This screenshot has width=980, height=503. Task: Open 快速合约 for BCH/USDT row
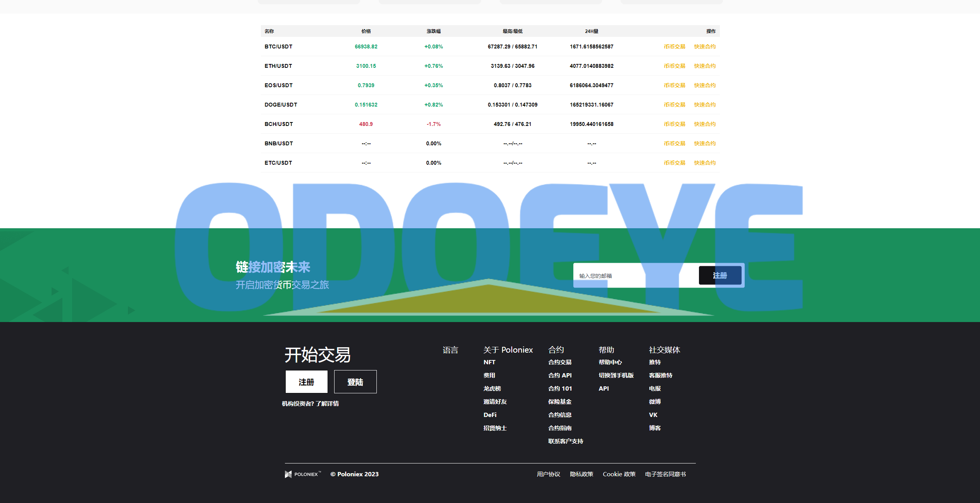click(x=704, y=124)
